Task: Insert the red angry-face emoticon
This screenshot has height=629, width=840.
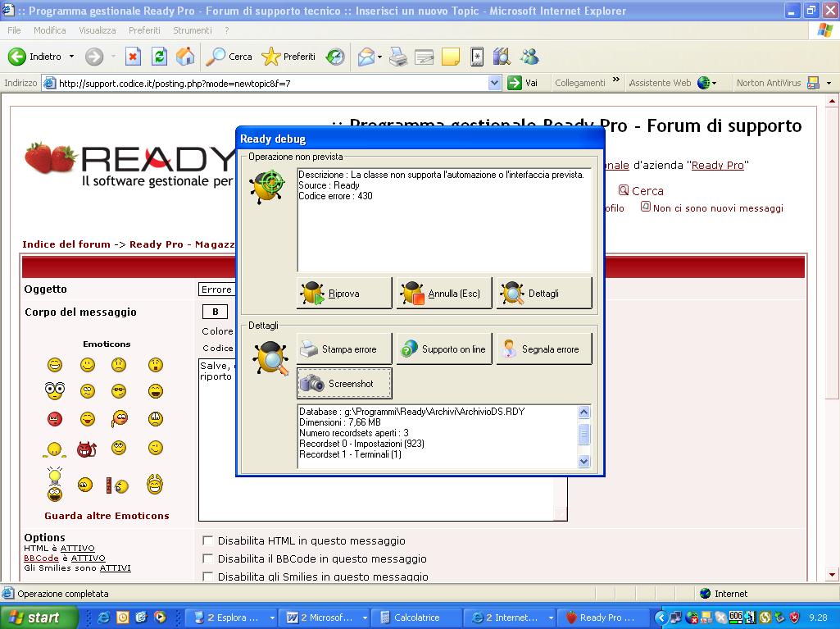Action: (55, 419)
